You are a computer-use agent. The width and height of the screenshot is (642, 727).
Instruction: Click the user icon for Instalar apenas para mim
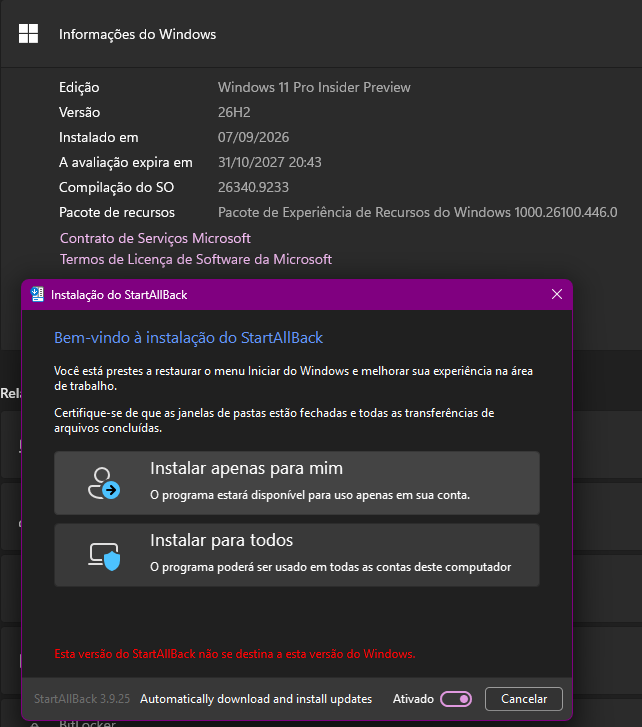point(104,483)
